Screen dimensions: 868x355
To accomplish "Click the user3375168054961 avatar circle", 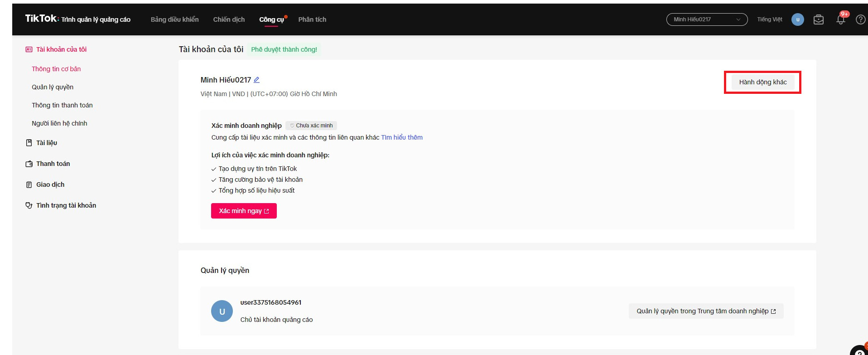I will 222,311.
